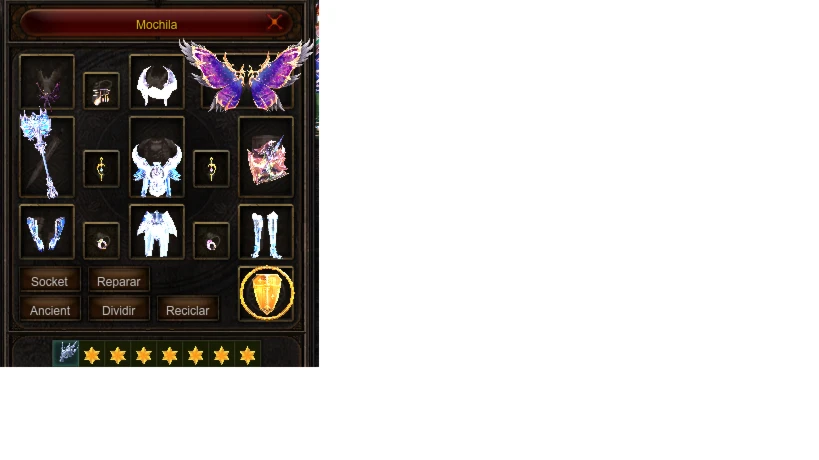Click the Reparar button
The image size is (819, 460).
click(x=119, y=281)
